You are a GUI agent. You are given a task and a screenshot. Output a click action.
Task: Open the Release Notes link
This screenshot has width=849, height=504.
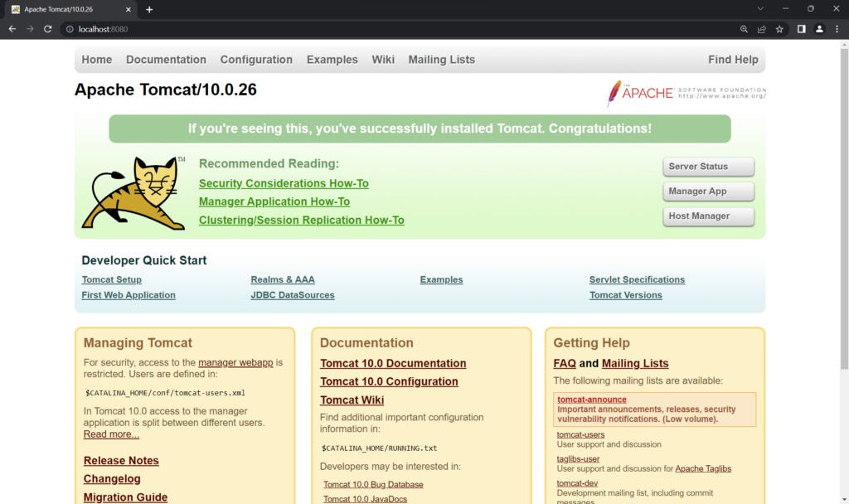[x=121, y=461]
